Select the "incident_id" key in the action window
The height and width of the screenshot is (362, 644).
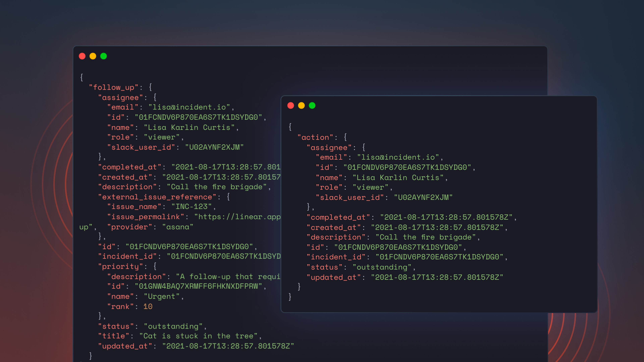(x=336, y=257)
